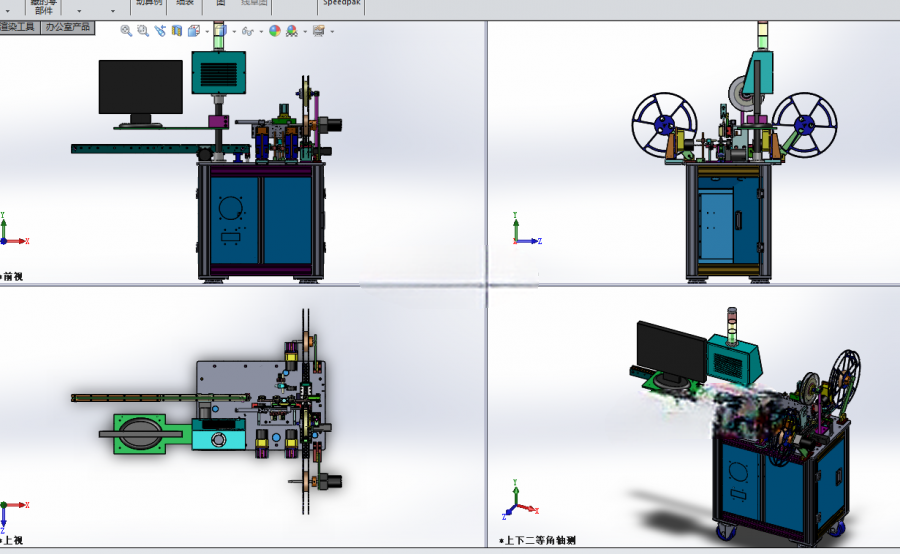Viewport: 900px width, 554px height.
Task: Open the View Settings dropdown arrow
Action: point(332,32)
